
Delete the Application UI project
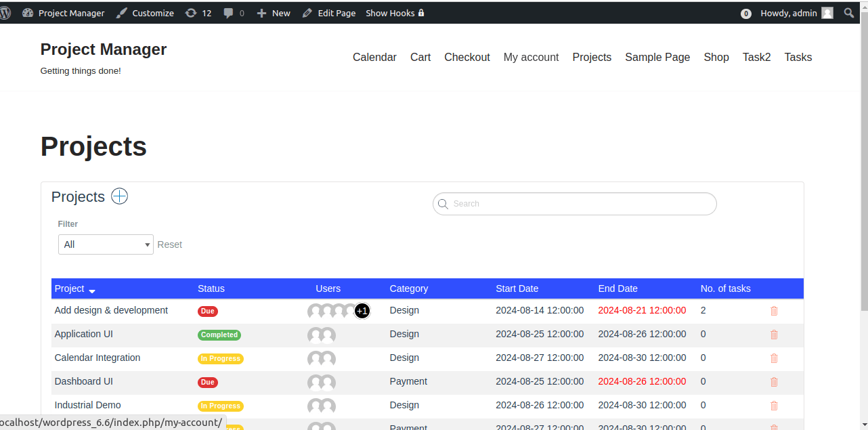tap(774, 335)
